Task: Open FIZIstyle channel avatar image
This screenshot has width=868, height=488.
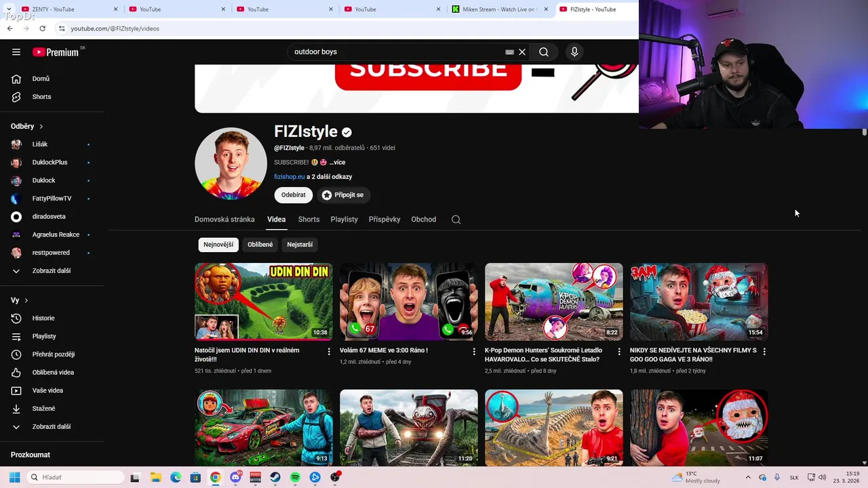Action: (x=231, y=163)
